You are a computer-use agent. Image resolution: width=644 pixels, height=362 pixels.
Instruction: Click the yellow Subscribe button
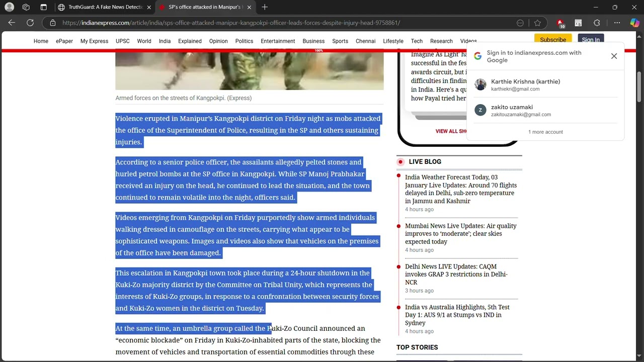pos(553,40)
